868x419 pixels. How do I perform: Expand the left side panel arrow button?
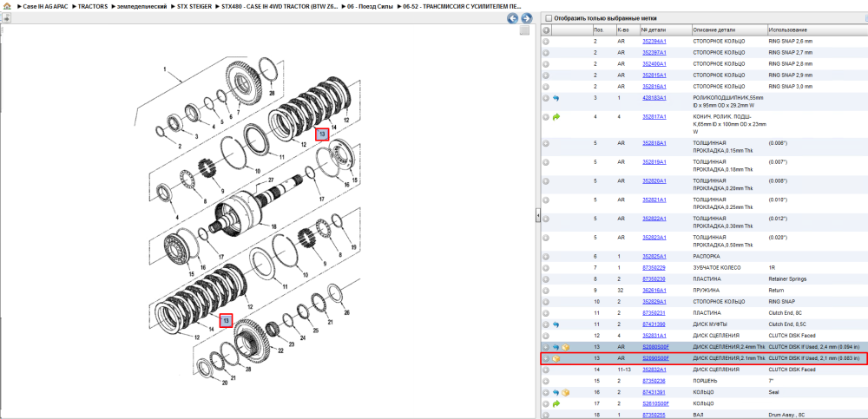(x=6, y=18)
